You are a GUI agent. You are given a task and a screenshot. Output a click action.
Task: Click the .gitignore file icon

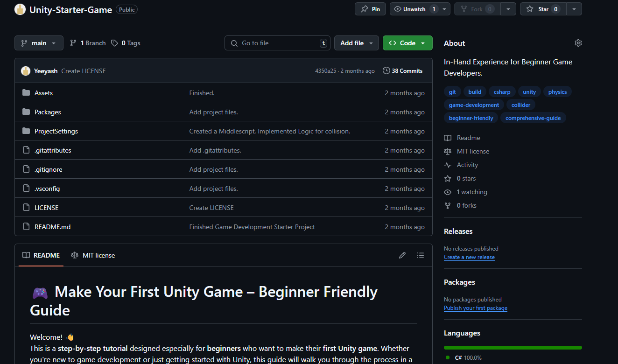26,169
